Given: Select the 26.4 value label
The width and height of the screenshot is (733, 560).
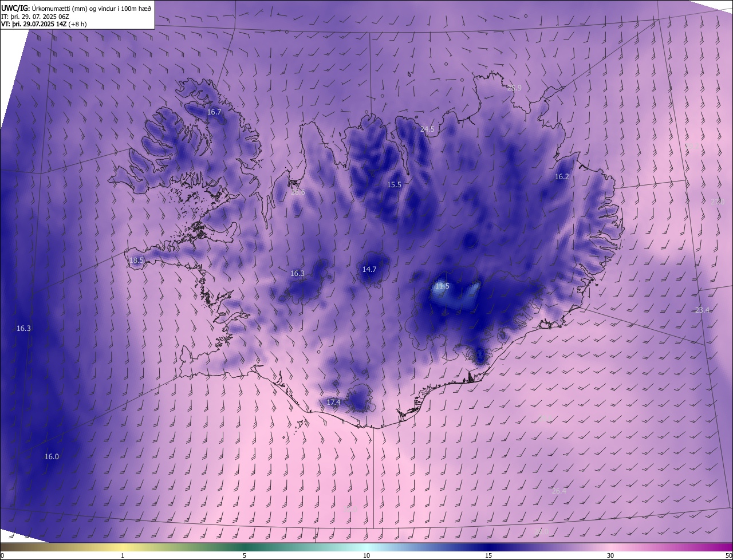Looking at the screenshot, I should (559, 491).
